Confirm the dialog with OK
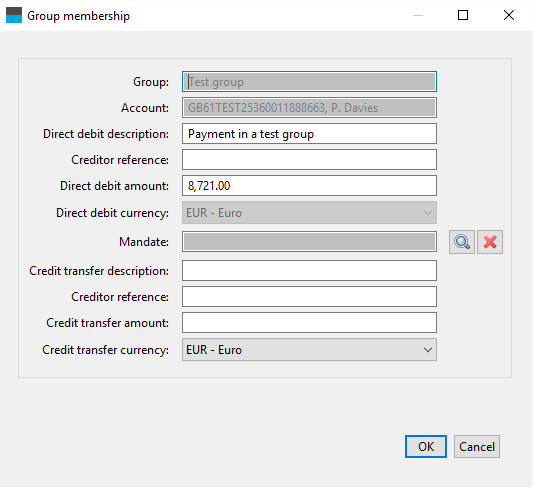Screen dimensions: 533x488 [x=426, y=447]
